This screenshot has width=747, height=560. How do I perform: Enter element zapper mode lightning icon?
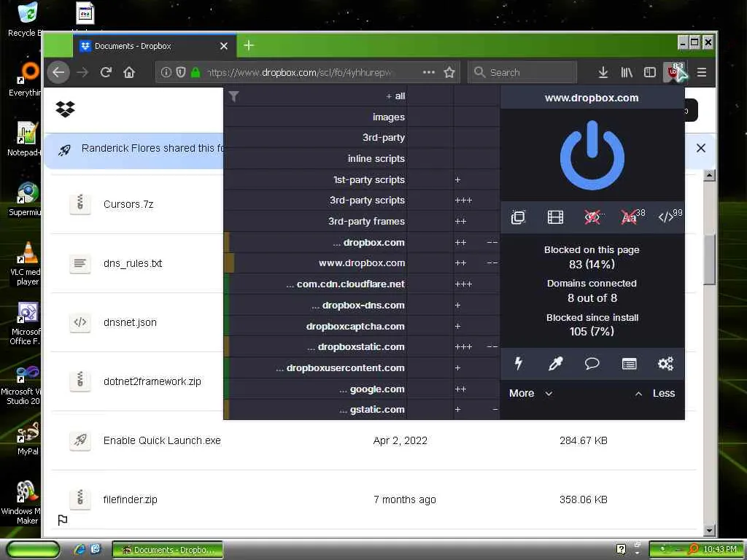[519, 364]
